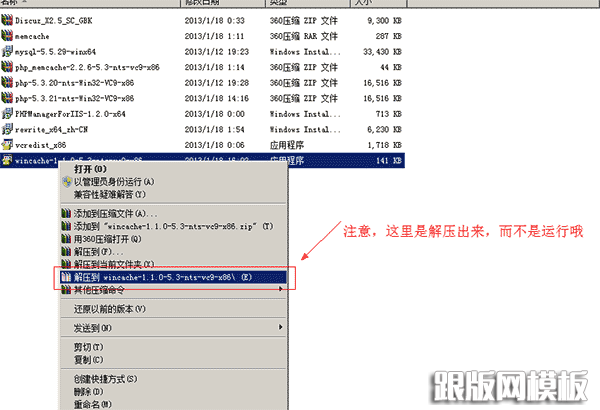The image size is (600, 410).
Task: Select the php-5.3.20-nts-Win32-VC9-x86 zip icon
Action: [x=7, y=83]
